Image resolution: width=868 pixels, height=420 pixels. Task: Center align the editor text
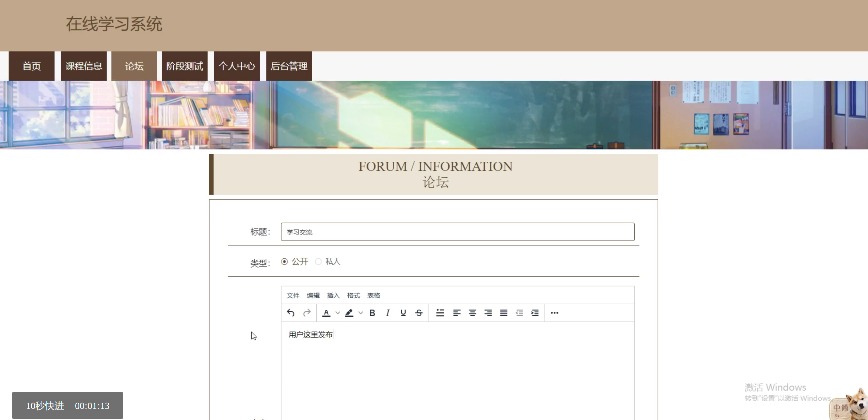coord(472,313)
